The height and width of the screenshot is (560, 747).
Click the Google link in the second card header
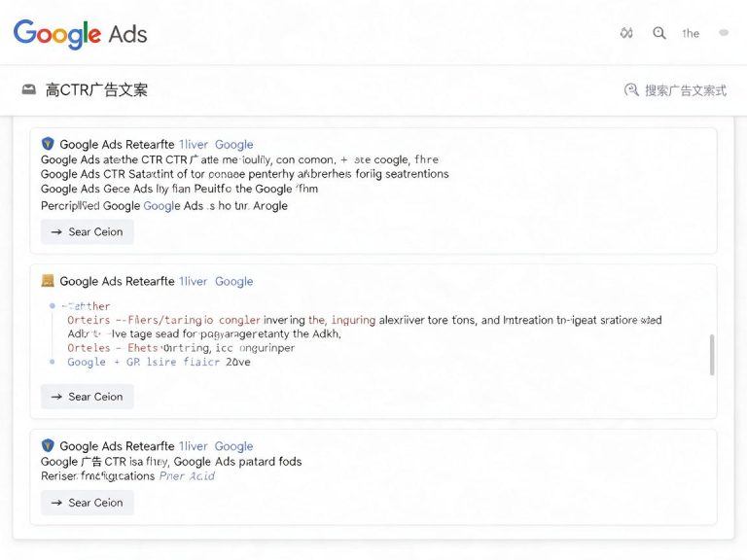[233, 281]
